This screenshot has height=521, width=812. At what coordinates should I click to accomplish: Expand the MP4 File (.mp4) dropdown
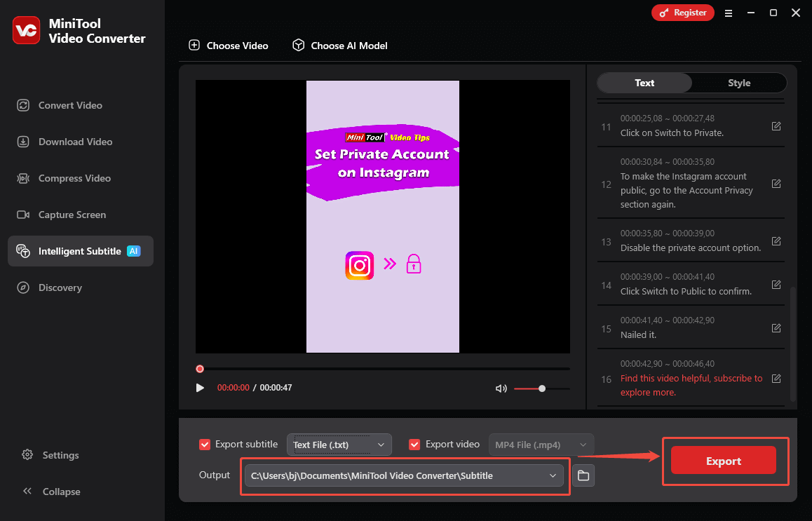[541, 444]
